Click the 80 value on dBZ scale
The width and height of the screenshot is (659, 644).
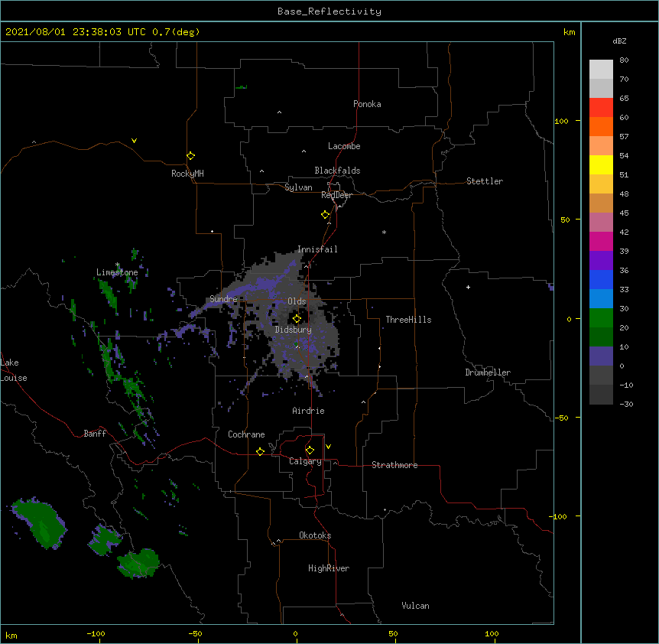pos(624,60)
